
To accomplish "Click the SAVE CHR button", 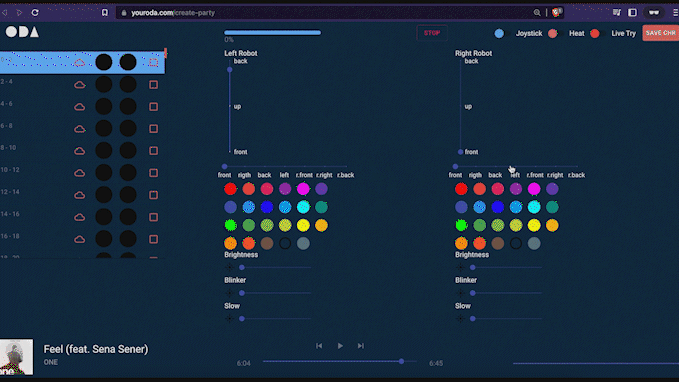I will (x=660, y=33).
